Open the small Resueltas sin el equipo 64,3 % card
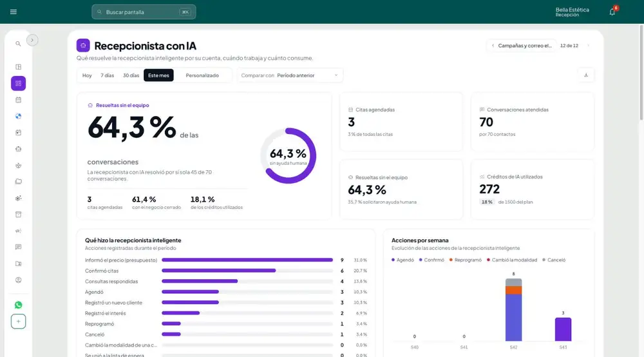Viewport: 644px width, 357px height. coord(401,189)
